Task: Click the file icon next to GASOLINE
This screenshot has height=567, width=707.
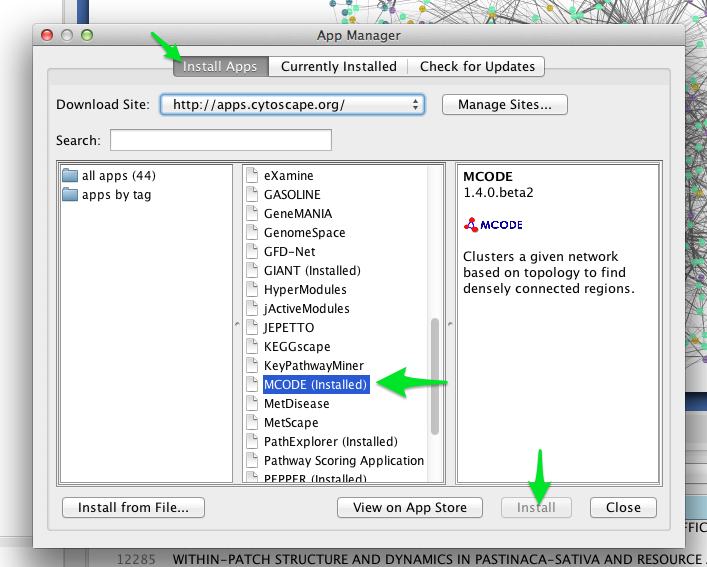Action: tap(252, 194)
